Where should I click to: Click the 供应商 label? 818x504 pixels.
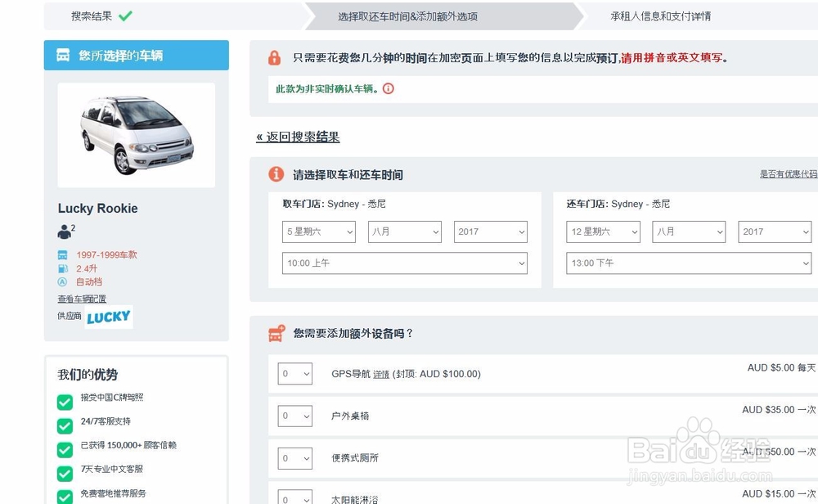point(70,316)
